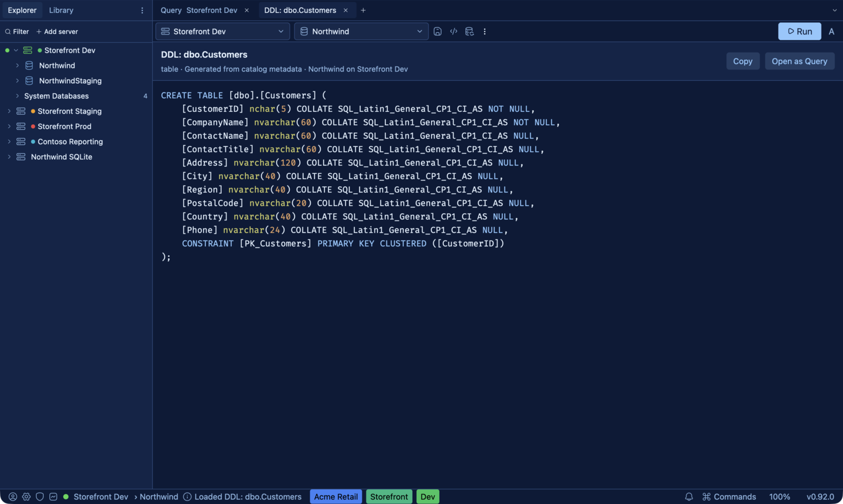
Task: Open Explorer panel three-dot options menu
Action: click(142, 11)
